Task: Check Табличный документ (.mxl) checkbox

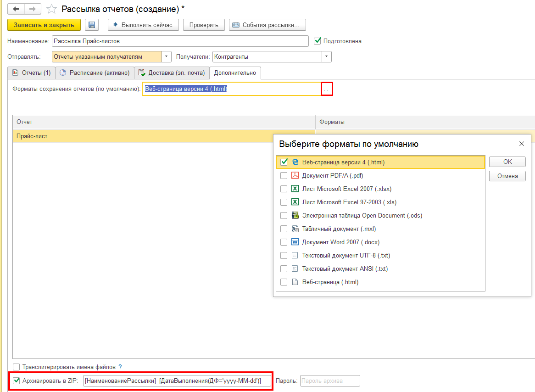Action: point(284,229)
